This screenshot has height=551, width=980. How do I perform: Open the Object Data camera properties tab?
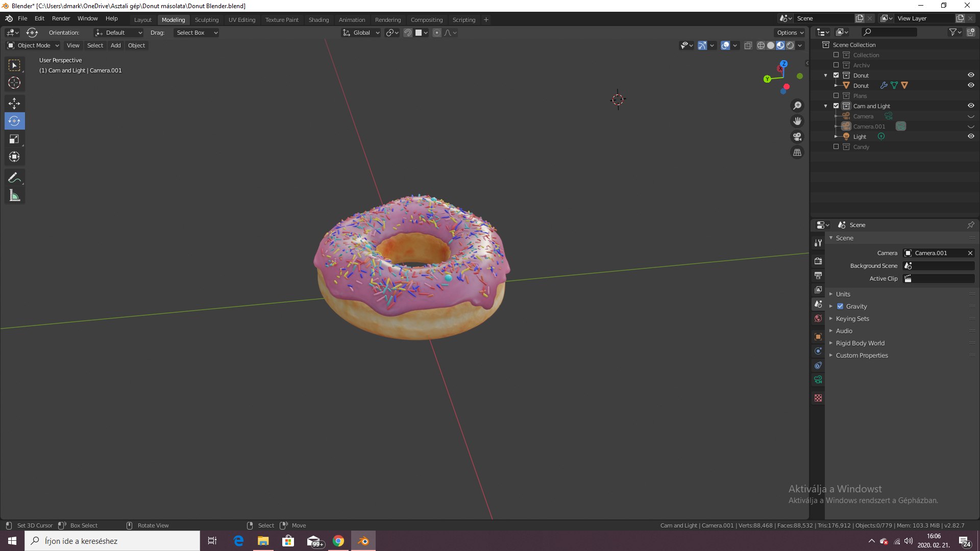(818, 380)
